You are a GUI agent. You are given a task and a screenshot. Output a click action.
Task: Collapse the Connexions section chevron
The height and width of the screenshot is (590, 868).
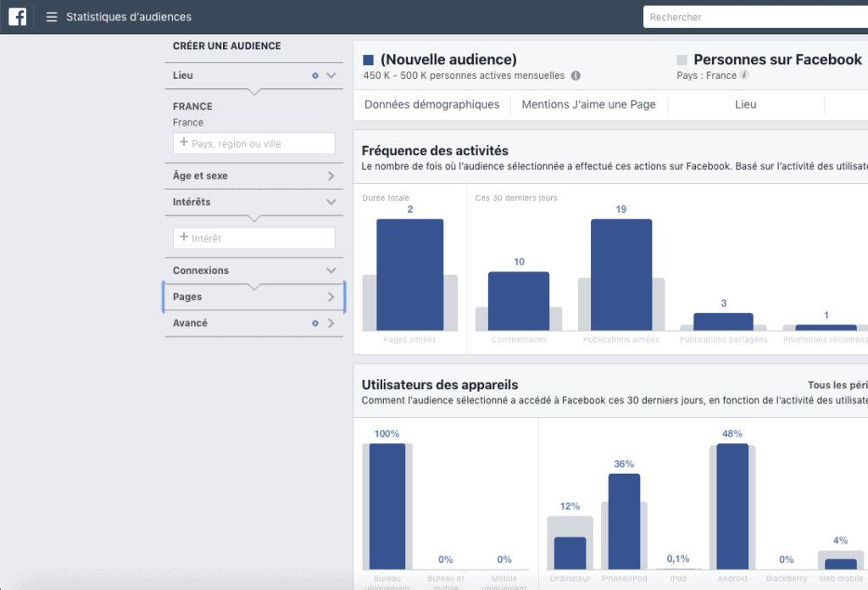tap(331, 270)
